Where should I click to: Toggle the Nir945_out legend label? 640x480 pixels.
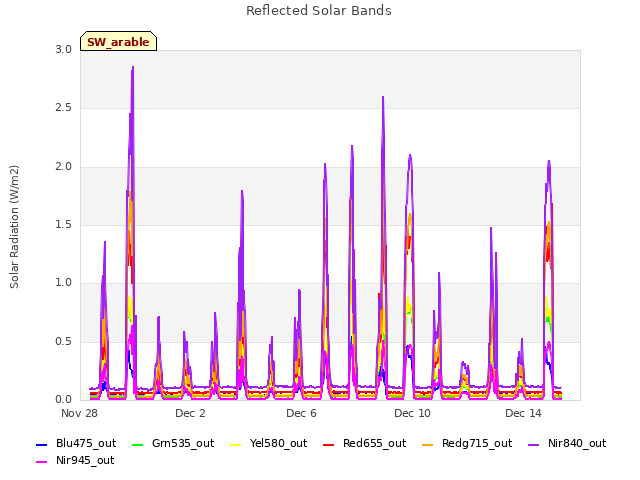(85, 461)
